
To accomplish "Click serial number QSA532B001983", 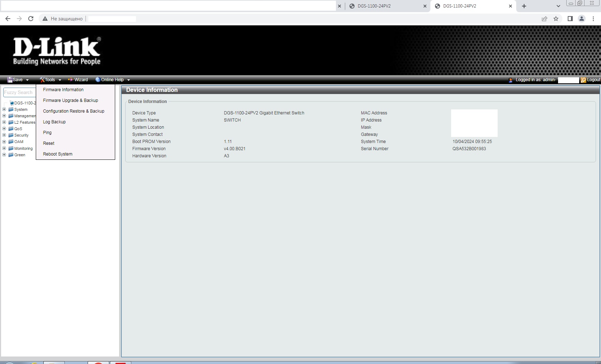I will tap(469, 149).
